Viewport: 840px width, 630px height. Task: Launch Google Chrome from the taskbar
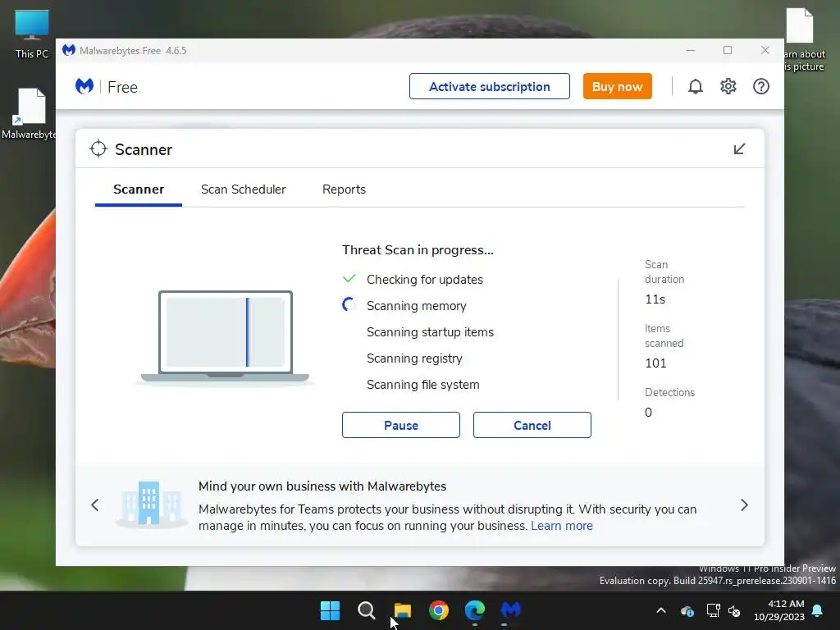pos(439,610)
